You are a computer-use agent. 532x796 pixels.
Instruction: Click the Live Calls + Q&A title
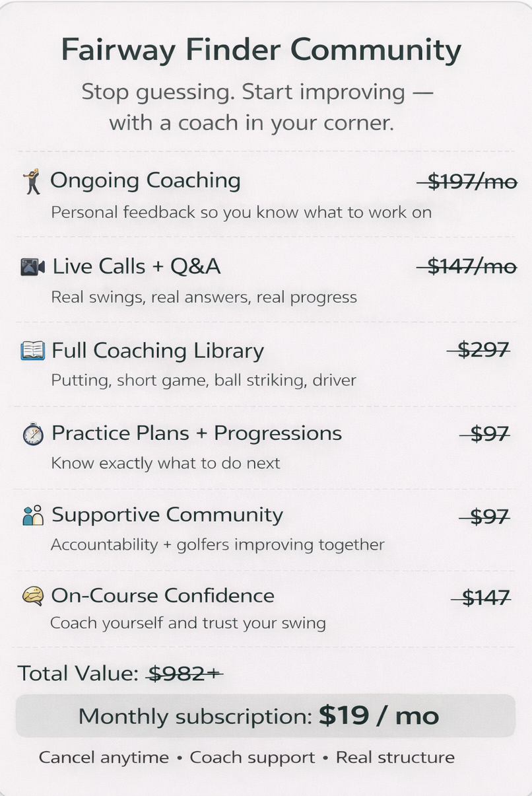pos(136,266)
